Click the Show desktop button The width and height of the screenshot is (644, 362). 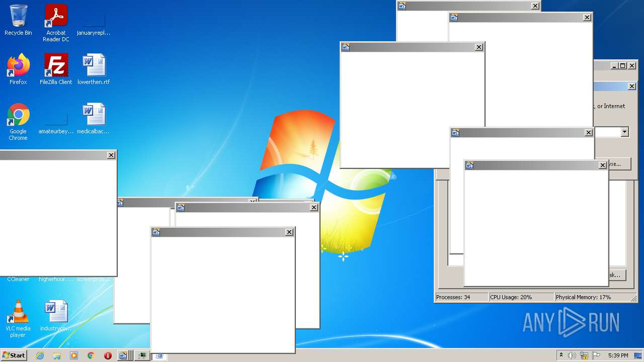click(x=638, y=355)
